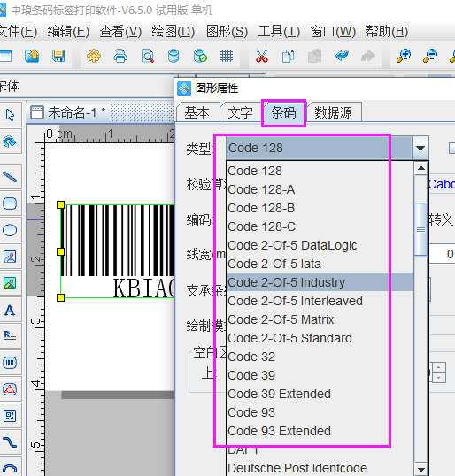Open document settings gear icon
The image size is (455, 476).
[x=94, y=56]
